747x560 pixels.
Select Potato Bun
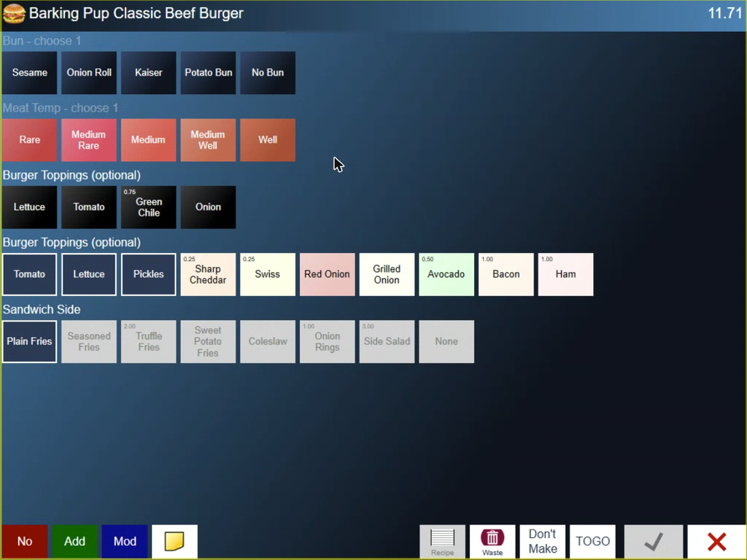pyautogui.click(x=208, y=73)
